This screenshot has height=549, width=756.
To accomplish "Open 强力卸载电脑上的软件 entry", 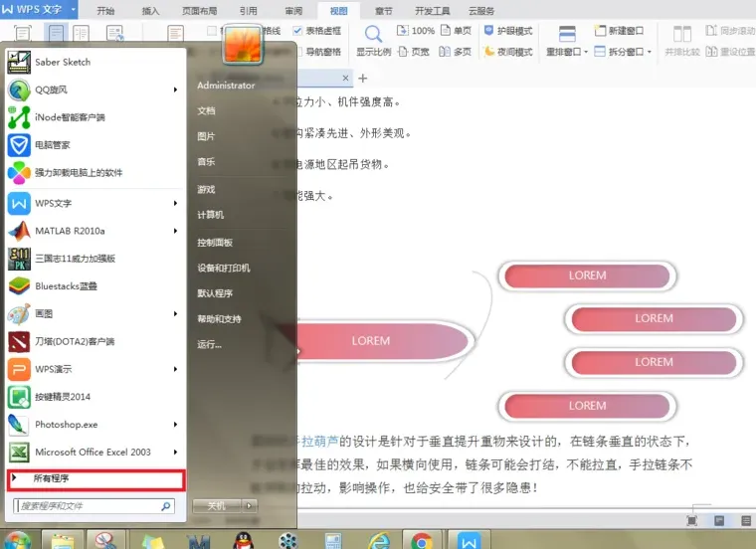I will coord(95,172).
